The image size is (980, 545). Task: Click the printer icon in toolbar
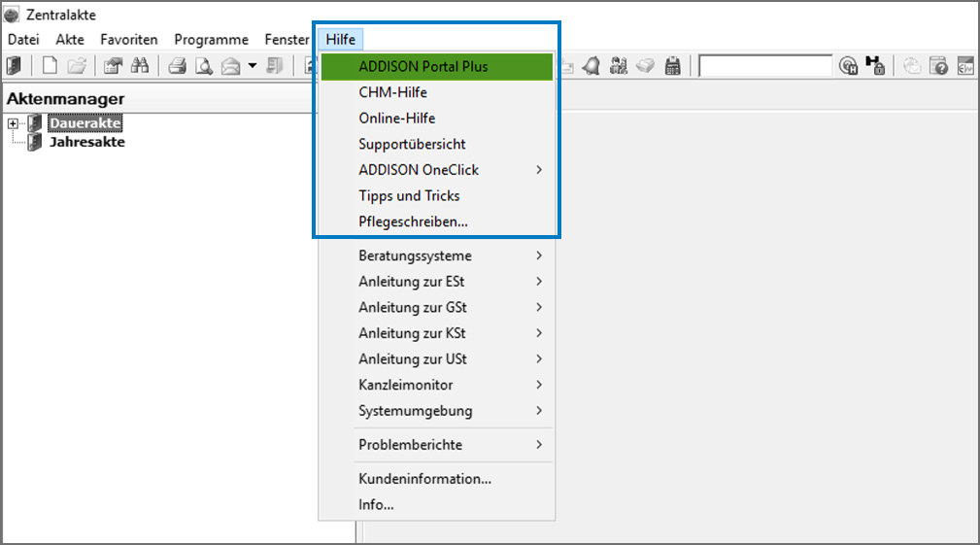coord(178,66)
